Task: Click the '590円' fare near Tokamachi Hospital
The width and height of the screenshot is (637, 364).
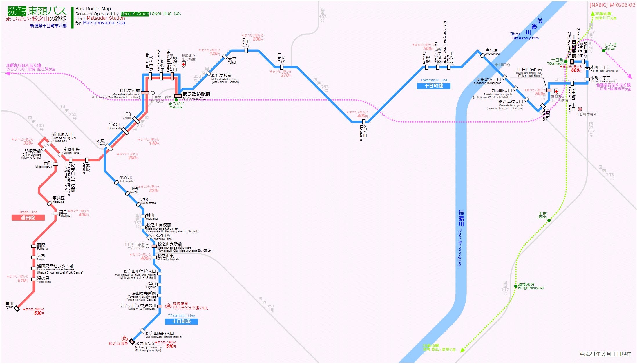Action: pyautogui.click(x=540, y=94)
